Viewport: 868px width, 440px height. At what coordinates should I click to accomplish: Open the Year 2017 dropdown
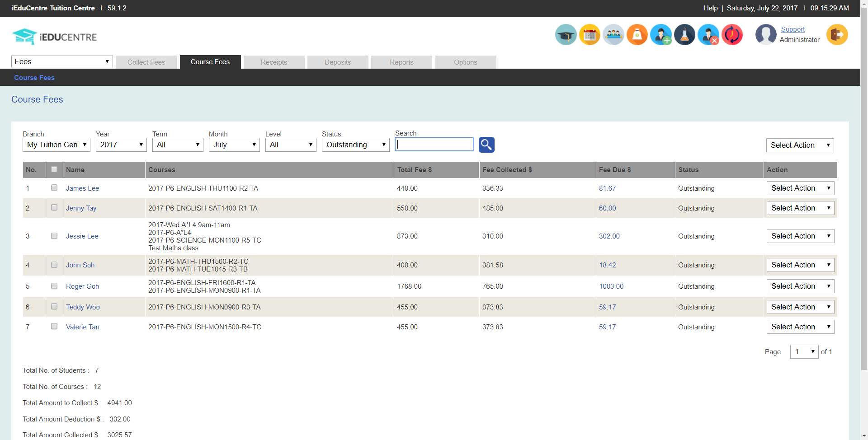(121, 145)
